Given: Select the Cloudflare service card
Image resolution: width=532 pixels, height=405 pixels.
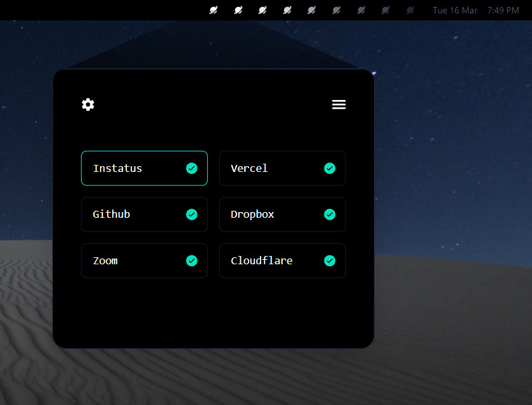Looking at the screenshot, I should [282, 260].
